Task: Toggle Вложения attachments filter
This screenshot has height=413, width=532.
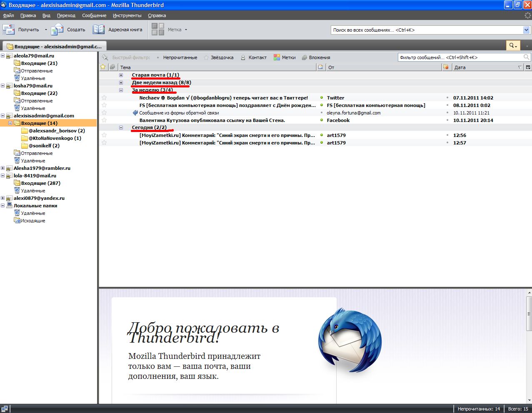Action: tap(316, 57)
